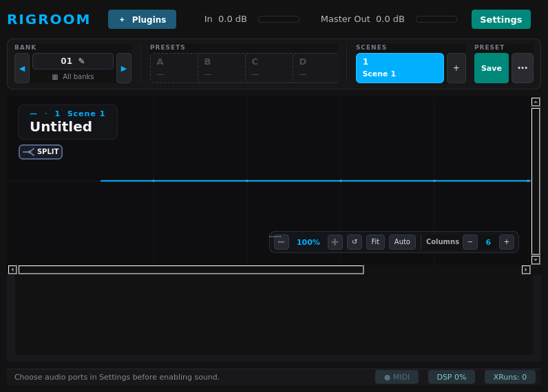The height and width of the screenshot is (392, 548).
Task: Select preset slot A
Action: pyautogui.click(x=174, y=68)
